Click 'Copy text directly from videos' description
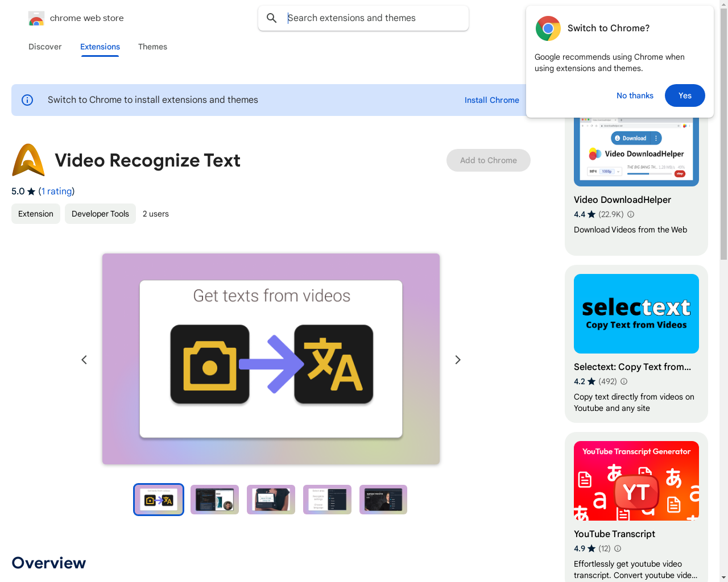 [634, 402]
